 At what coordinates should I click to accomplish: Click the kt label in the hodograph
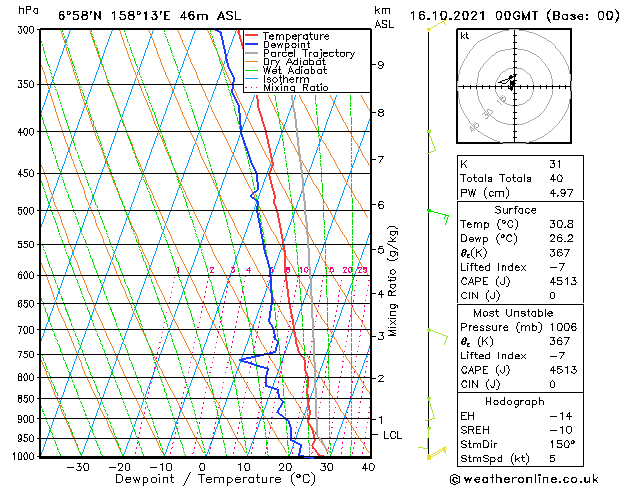[465, 36]
